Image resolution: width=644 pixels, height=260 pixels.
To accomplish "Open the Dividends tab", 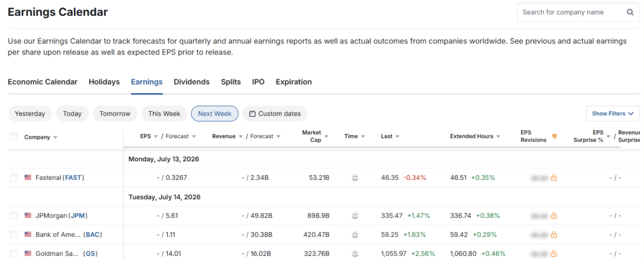I will pyautogui.click(x=192, y=82).
